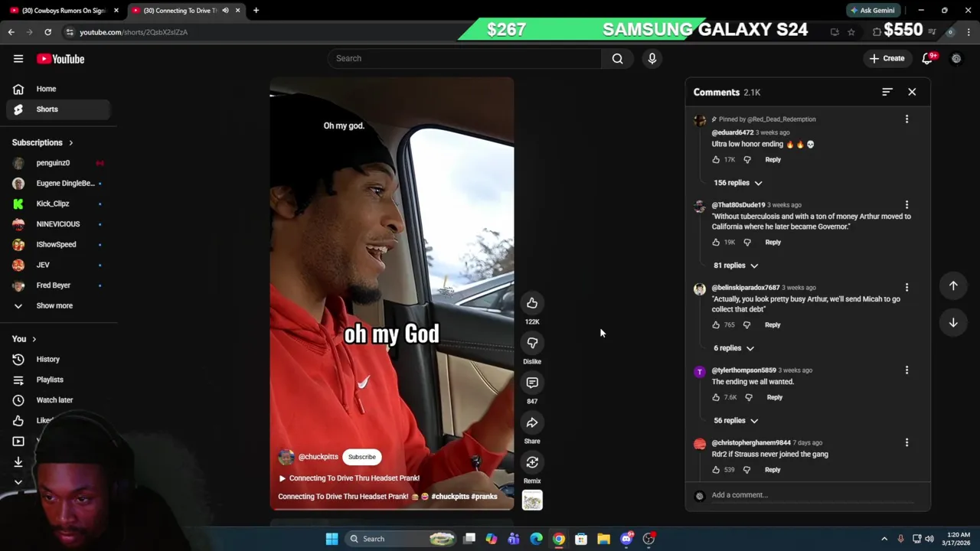Reply to @eduard6472's comment
The image size is (980, 551).
(773, 159)
